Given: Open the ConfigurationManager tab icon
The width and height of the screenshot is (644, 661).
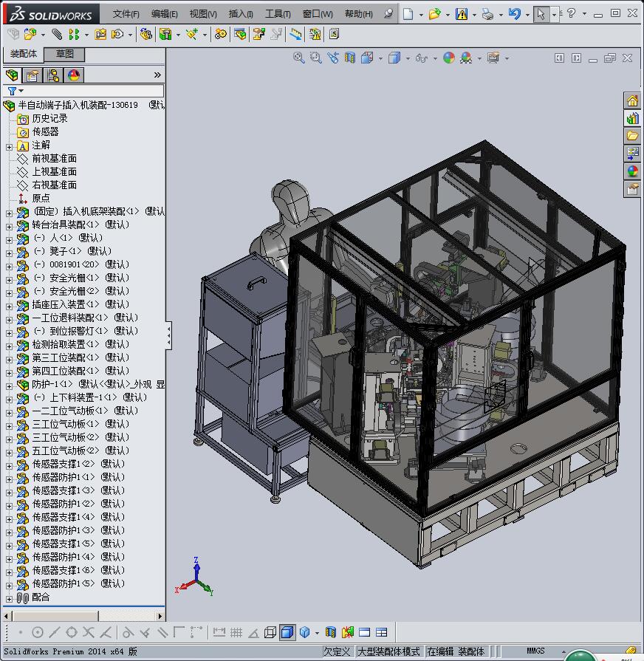Looking at the screenshot, I should pyautogui.click(x=53, y=75).
